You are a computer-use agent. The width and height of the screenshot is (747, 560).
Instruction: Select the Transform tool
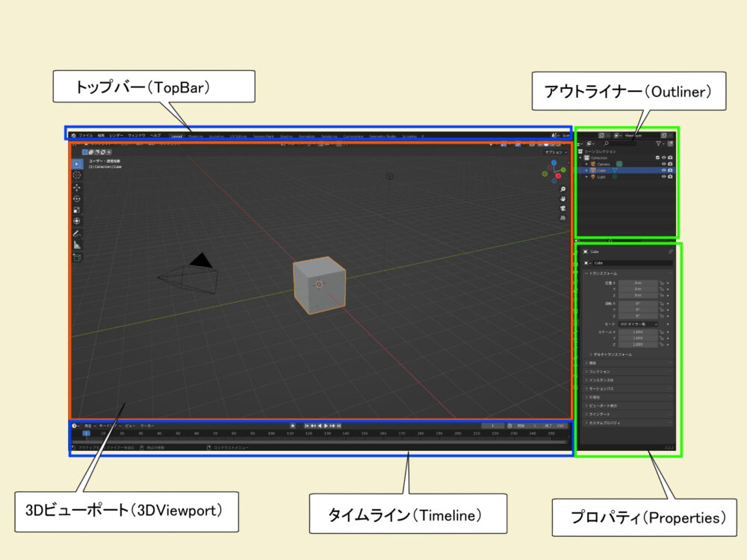click(x=77, y=221)
